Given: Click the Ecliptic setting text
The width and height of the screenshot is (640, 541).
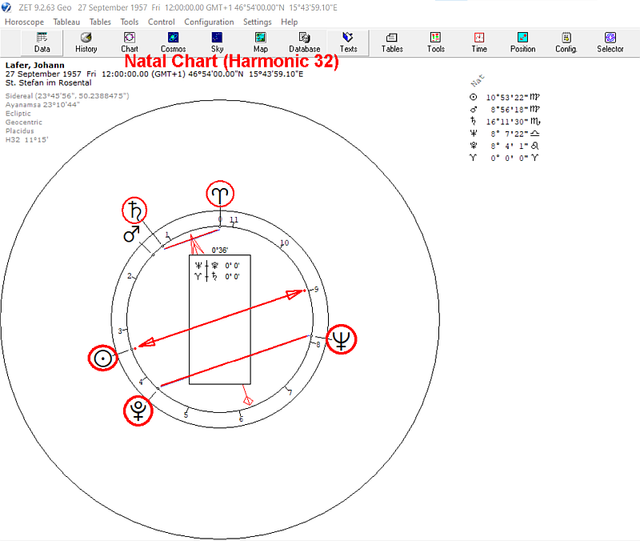Looking at the screenshot, I should [18, 114].
